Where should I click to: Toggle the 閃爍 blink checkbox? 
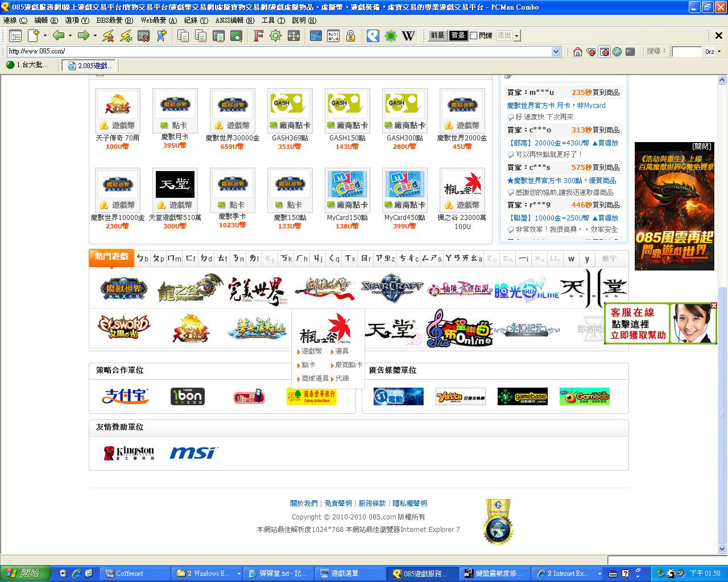[473, 36]
